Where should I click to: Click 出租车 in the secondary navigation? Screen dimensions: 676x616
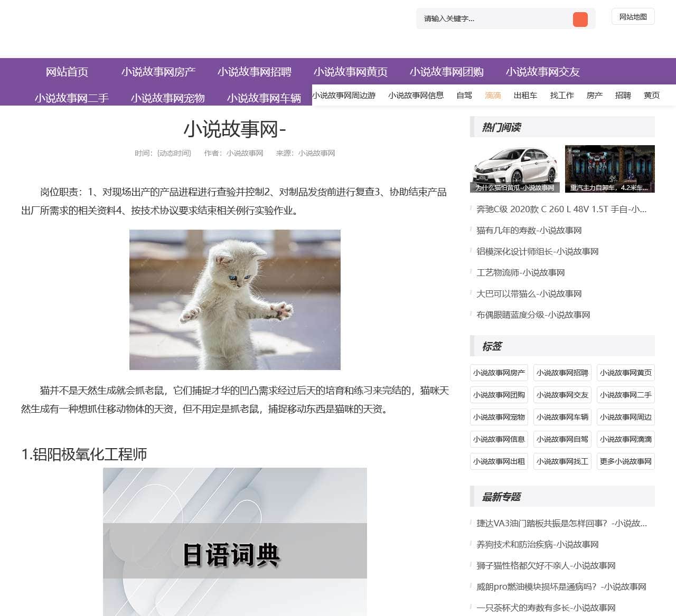pos(525,96)
